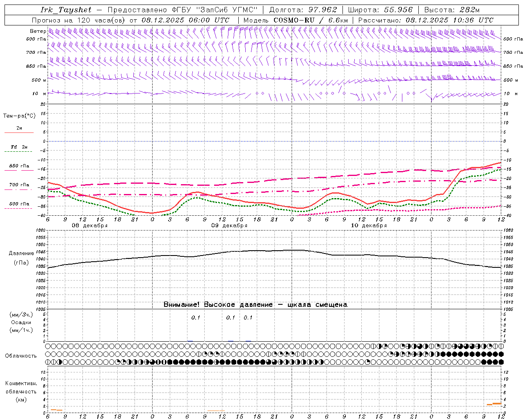Screen dimensions: 525x420
Task: Click the station title Irk_Tayshet
Action: click(66, 10)
